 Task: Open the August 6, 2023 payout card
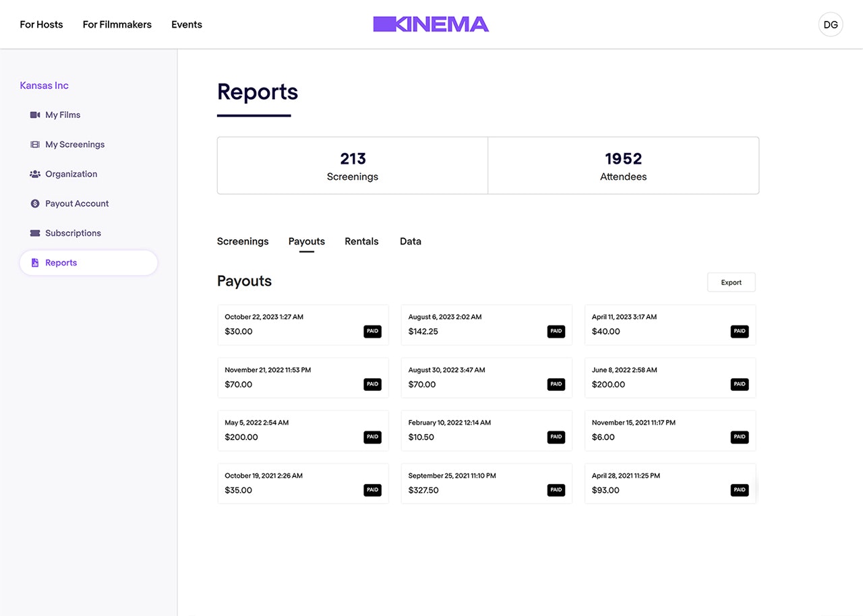pos(487,325)
